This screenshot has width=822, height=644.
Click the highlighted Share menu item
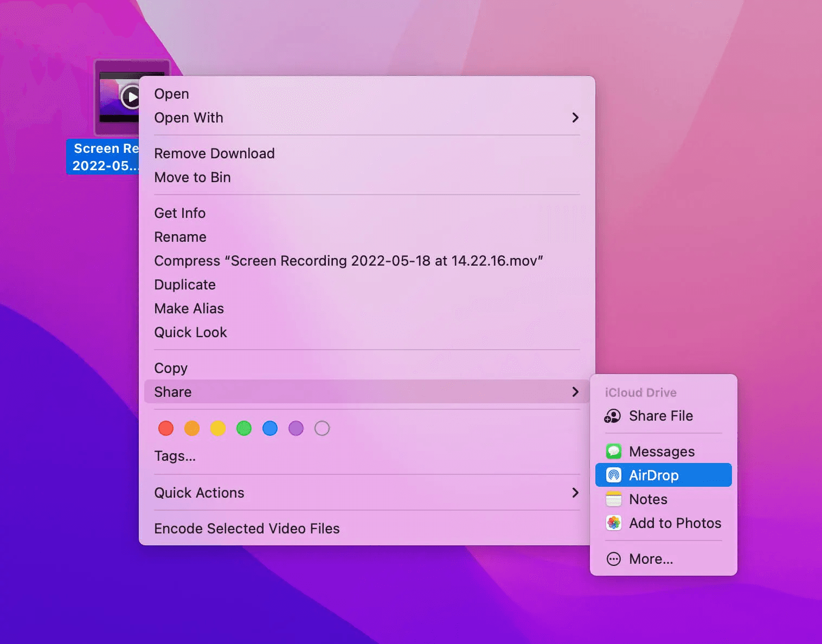click(x=367, y=392)
